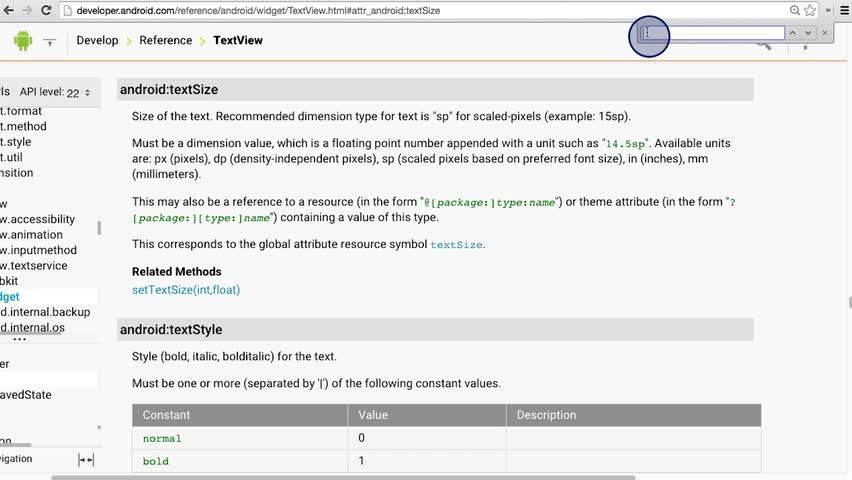Viewport: 852px width, 480px height.
Task: Click the Constant column header
Action: tap(240, 415)
